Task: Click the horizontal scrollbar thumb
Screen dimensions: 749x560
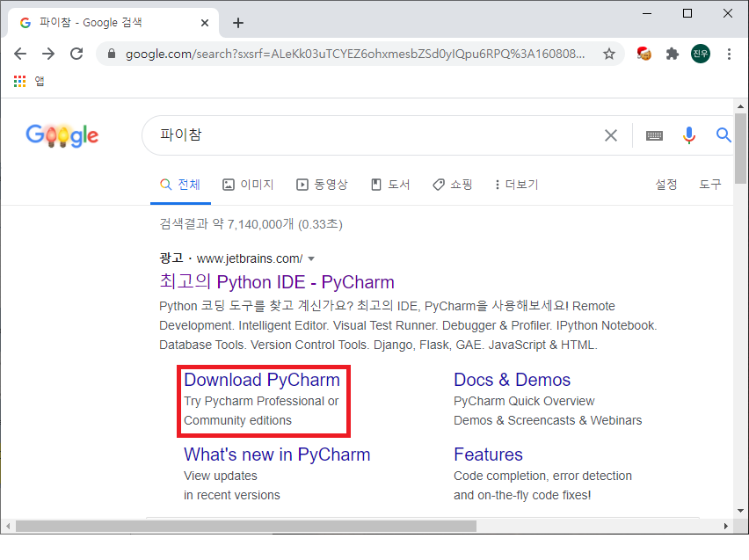Action: click(246, 526)
